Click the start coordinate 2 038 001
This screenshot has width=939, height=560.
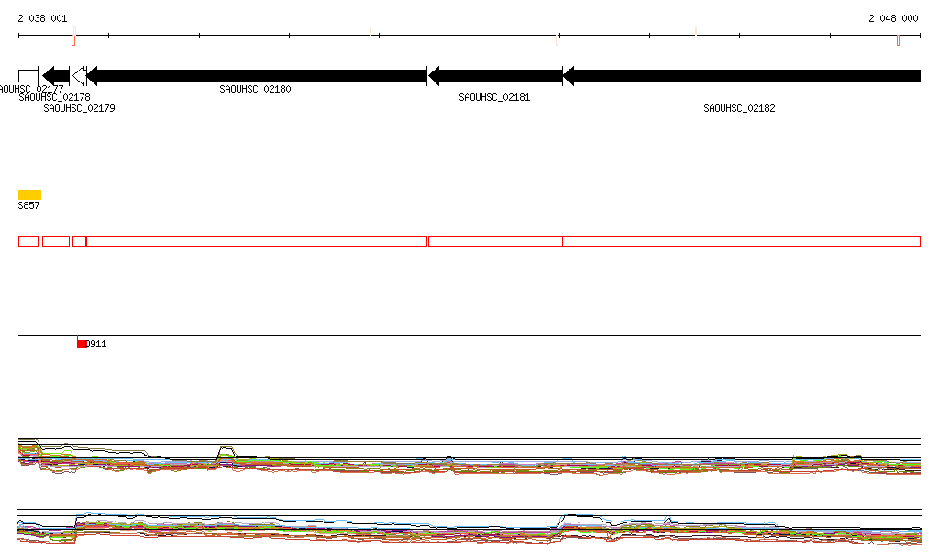tap(42, 18)
